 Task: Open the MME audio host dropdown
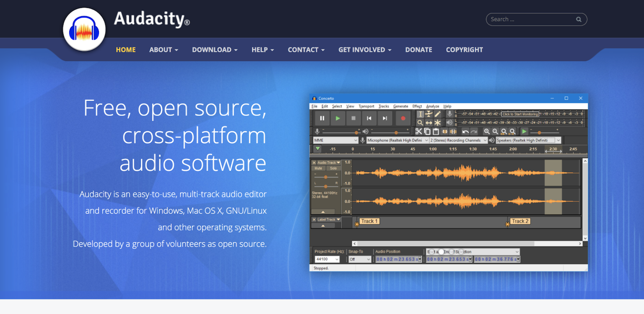tap(336, 140)
